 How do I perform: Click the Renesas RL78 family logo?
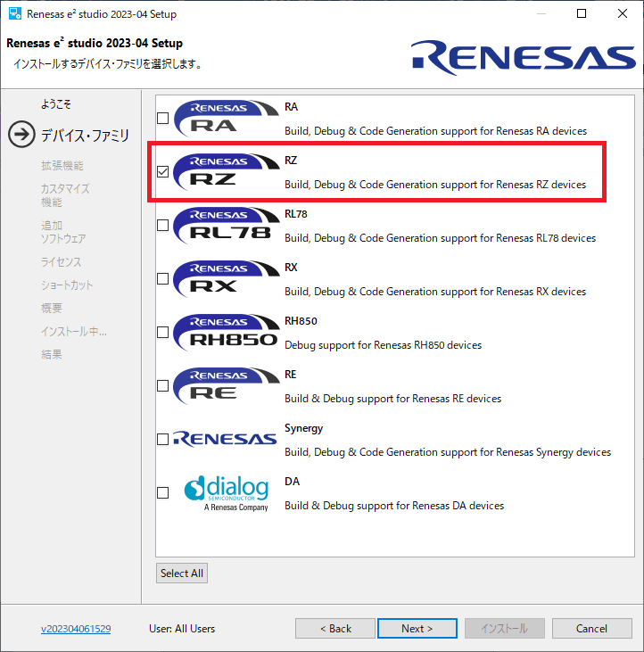(x=227, y=226)
